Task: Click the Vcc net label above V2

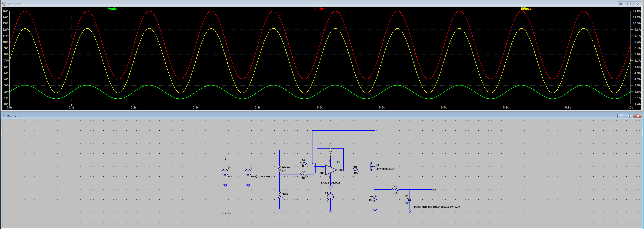Action: 225,158
